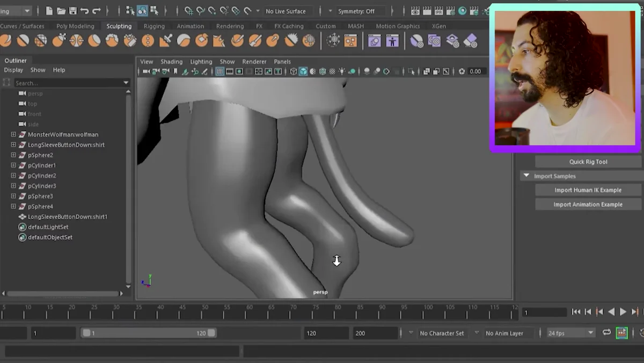This screenshot has height=363, width=644.
Task: Click the range slider's right handle near 120
Action: (211, 333)
